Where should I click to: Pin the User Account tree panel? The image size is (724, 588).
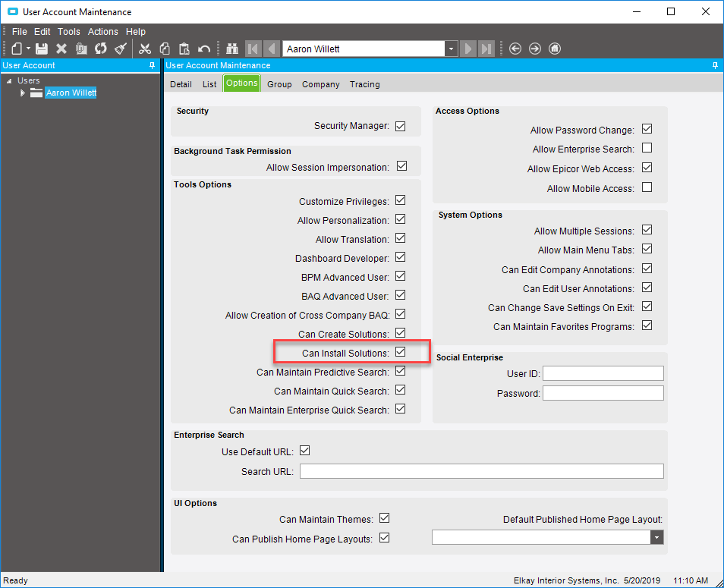[152, 65]
